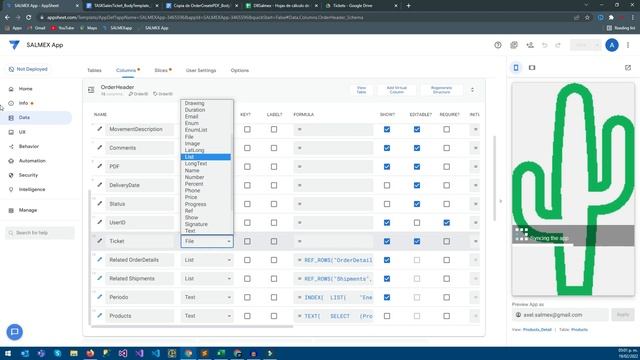
Task: Open the Home section in sidebar
Action: [x=25, y=89]
